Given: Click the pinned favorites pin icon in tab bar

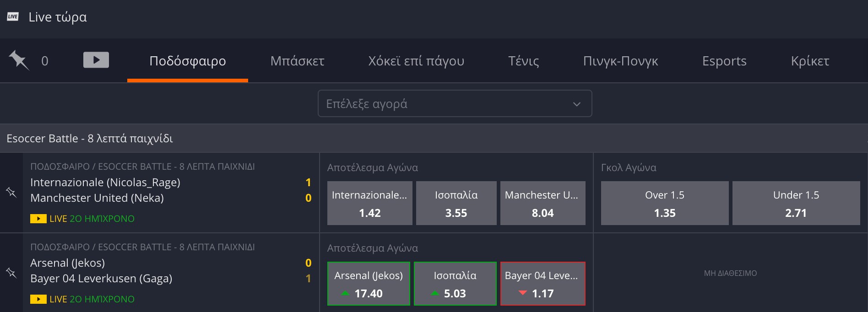Looking at the screenshot, I should coord(19,60).
